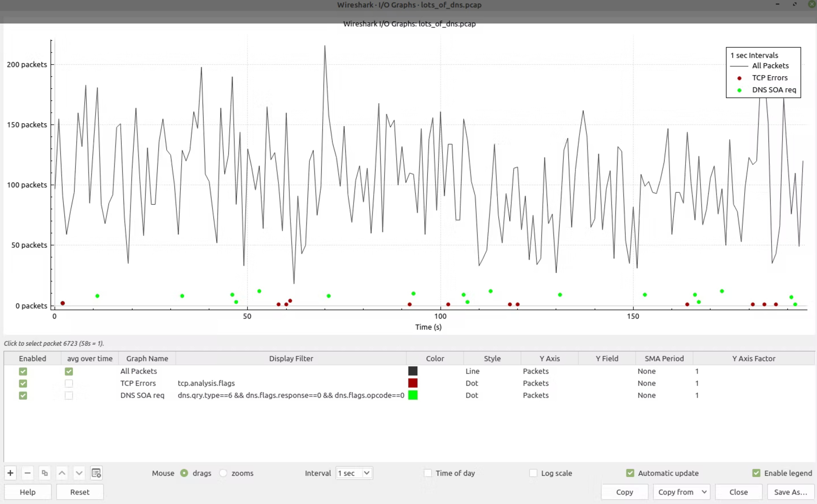Add a new graph with plus icon

(x=10, y=473)
